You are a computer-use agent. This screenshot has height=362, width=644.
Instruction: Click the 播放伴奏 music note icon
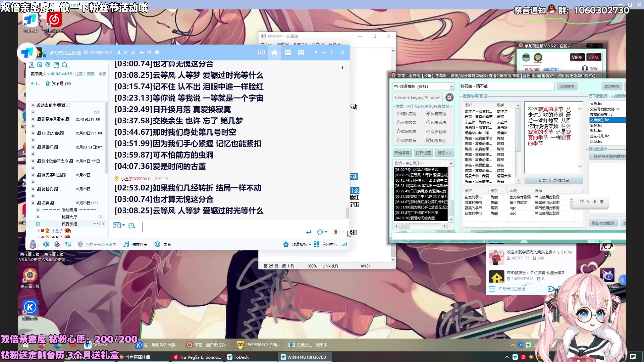(126, 244)
